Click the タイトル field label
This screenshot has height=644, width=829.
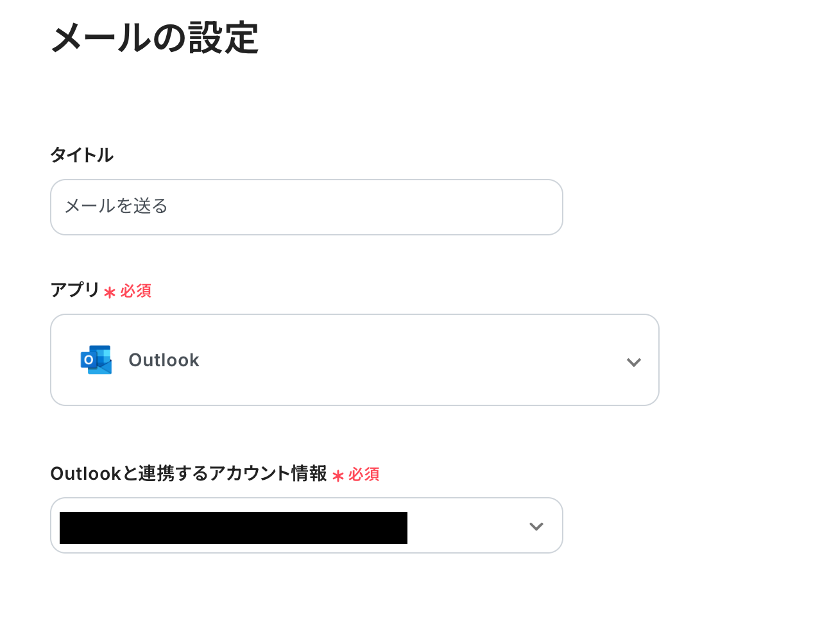[x=81, y=155]
